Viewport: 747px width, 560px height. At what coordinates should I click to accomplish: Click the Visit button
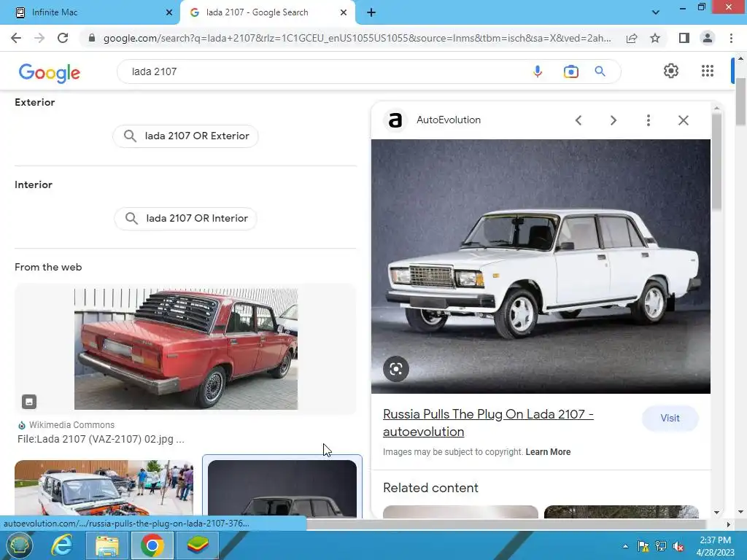point(670,418)
